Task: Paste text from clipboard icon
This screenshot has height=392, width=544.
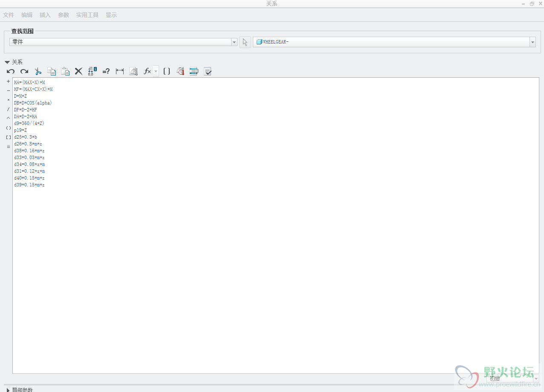Action: (65, 71)
